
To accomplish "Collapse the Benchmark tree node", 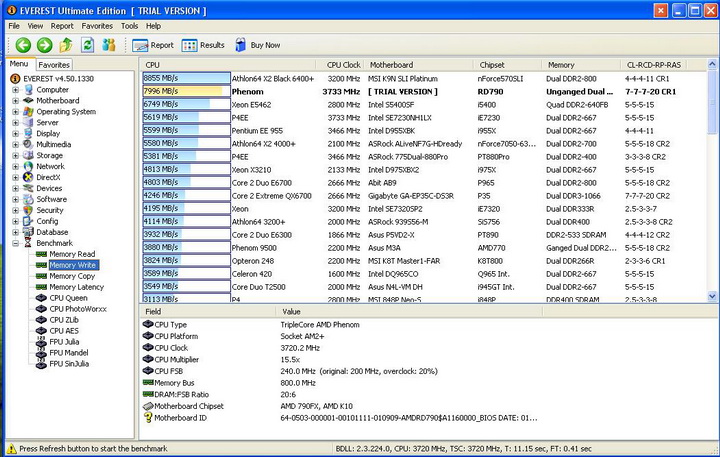I will click(16, 243).
